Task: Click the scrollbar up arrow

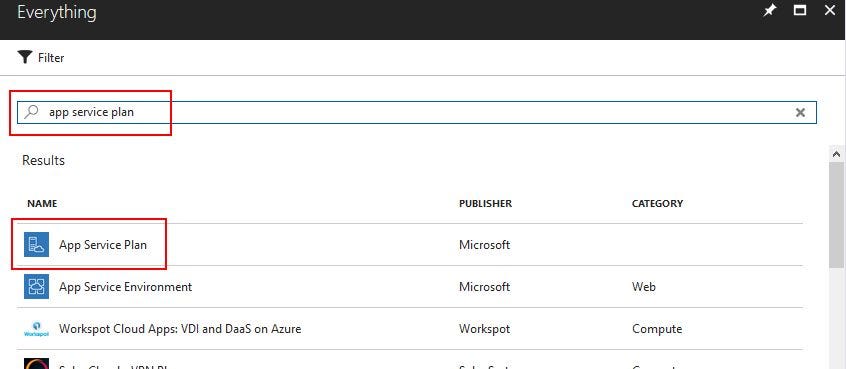Action: point(837,154)
